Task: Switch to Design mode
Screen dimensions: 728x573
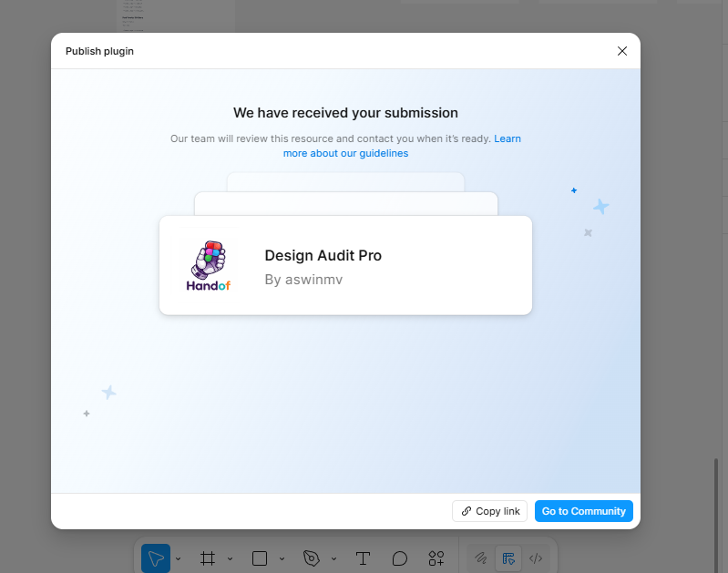Action: pyautogui.click(x=508, y=558)
